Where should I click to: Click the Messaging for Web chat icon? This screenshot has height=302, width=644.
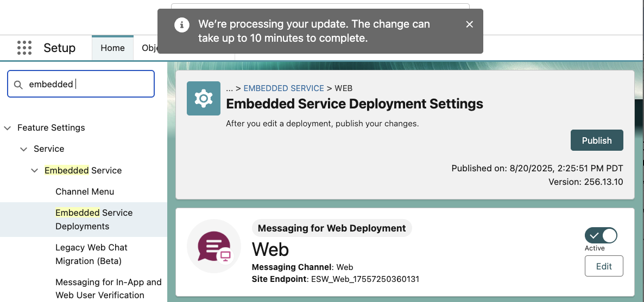click(214, 247)
